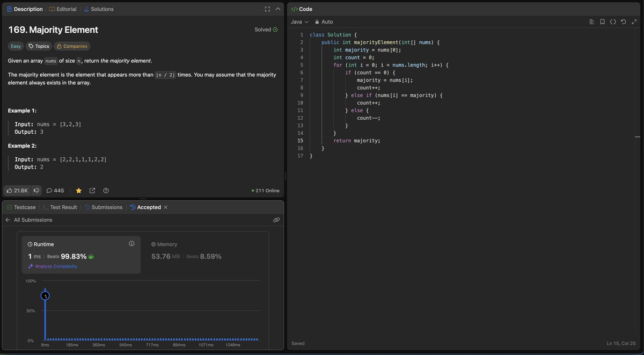The width and height of the screenshot is (644, 355).
Task: Click the 1ms marker on runtime chart
Action: 46,295
